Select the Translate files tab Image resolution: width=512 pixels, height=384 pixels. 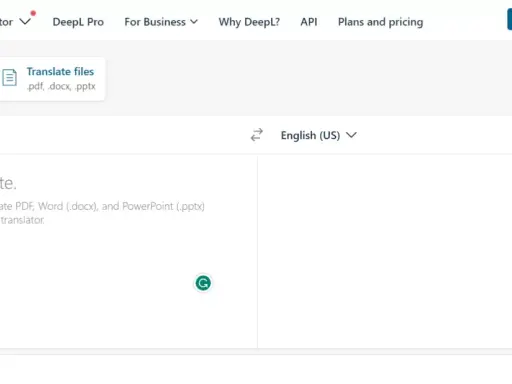tap(52, 79)
